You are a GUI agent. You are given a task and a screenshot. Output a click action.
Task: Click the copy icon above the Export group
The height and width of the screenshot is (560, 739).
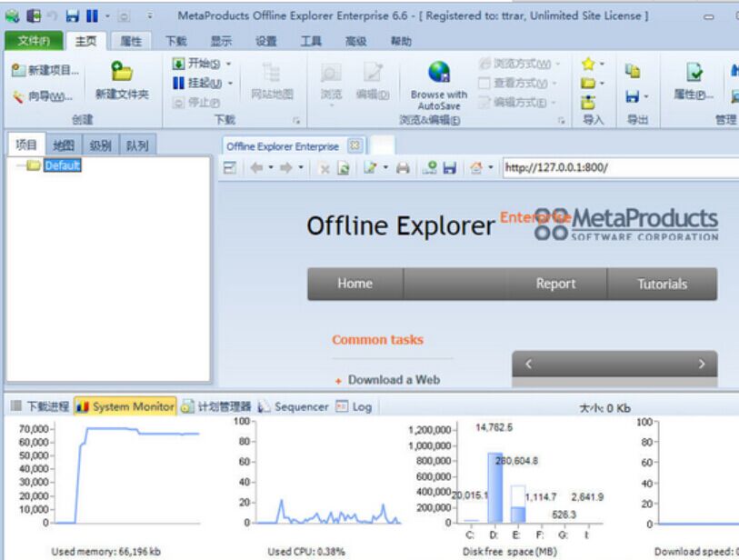pyautogui.click(x=633, y=71)
